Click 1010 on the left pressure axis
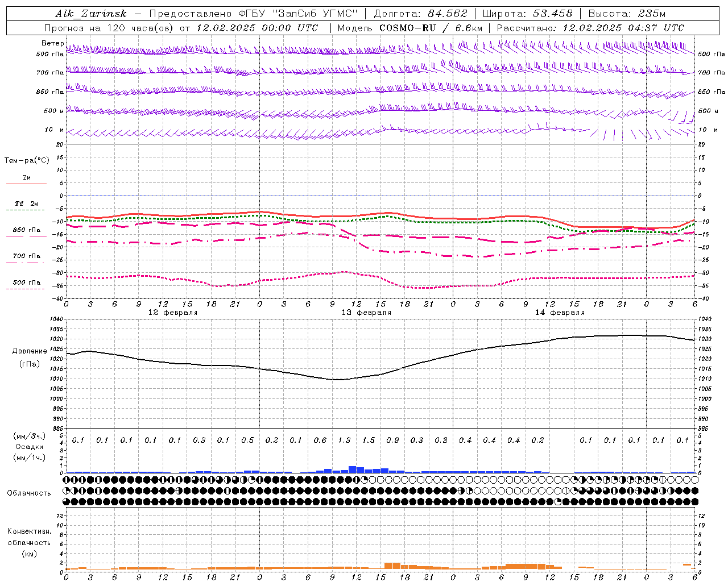This screenshot has width=728, height=582. point(57,379)
